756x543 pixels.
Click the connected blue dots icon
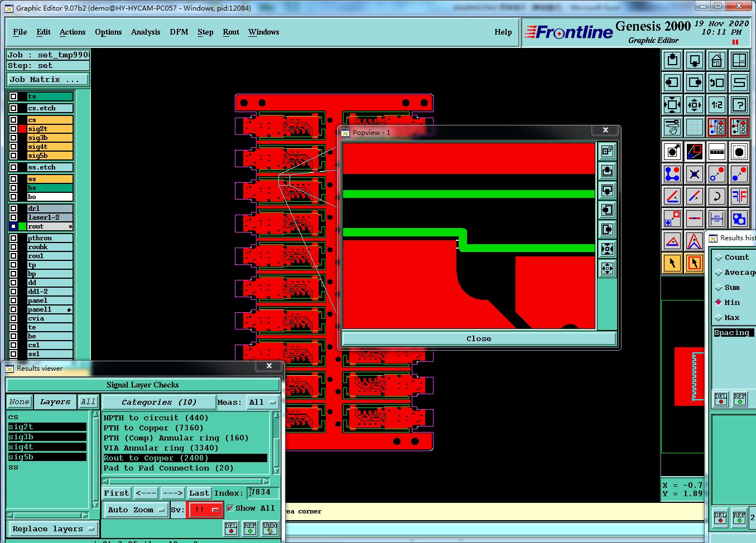point(672,174)
